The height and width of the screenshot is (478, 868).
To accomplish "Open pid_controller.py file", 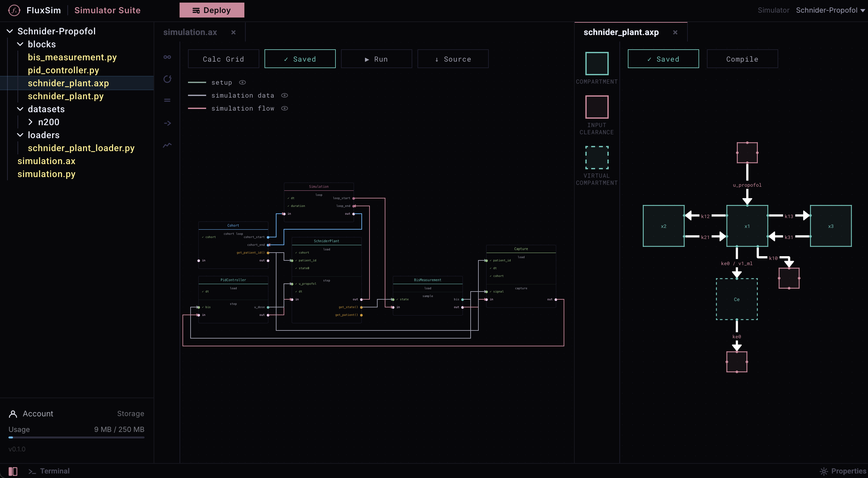I will tap(63, 70).
